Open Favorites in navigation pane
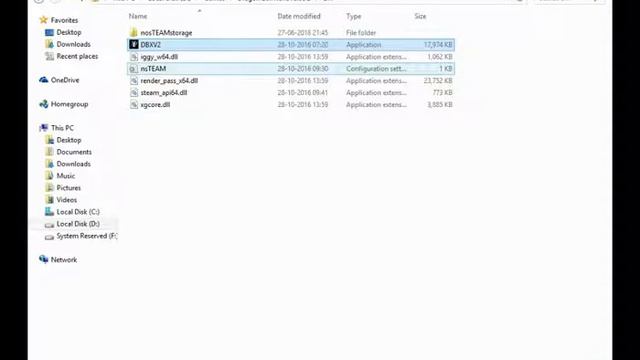This screenshot has height=360, width=640. coord(64,20)
